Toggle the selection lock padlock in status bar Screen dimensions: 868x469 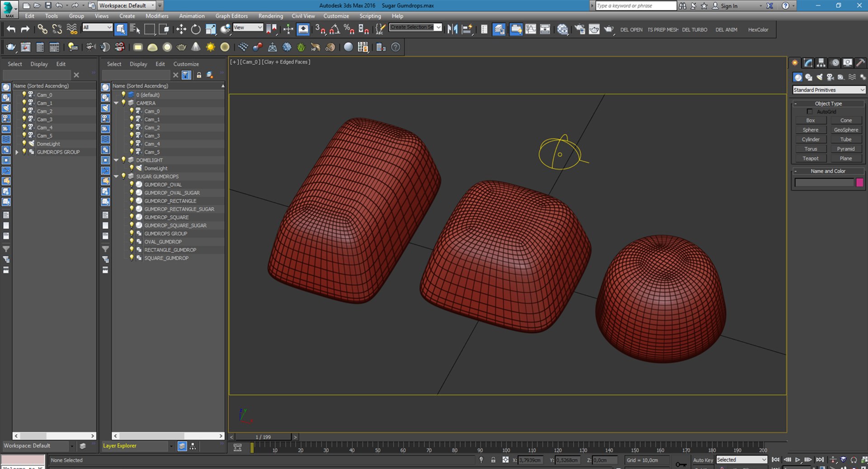[x=493, y=460]
